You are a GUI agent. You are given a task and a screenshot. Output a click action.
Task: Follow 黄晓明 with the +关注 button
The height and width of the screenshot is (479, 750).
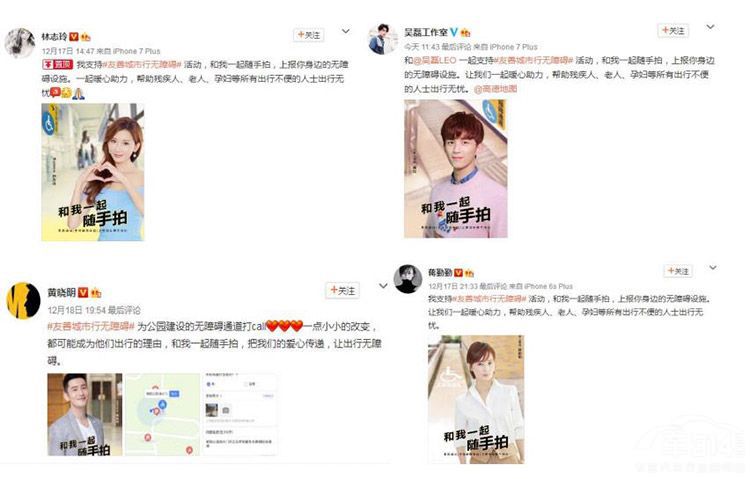click(x=342, y=290)
